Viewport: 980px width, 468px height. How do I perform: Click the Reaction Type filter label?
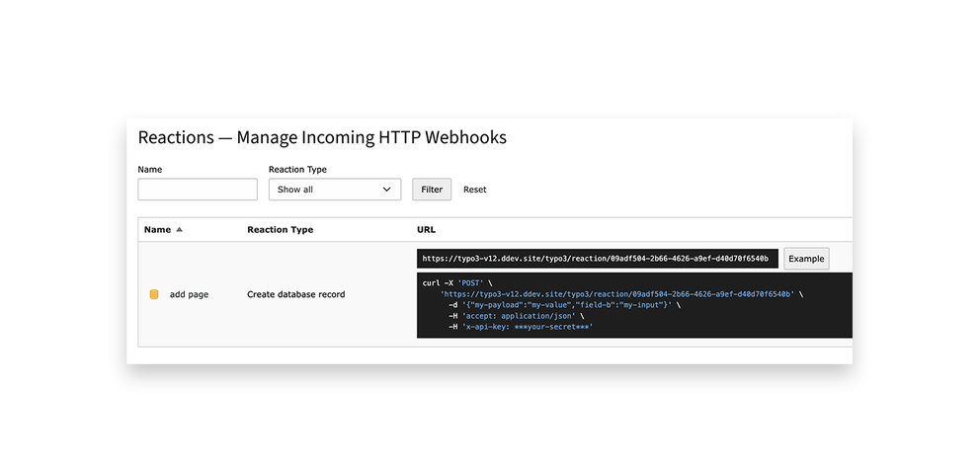point(297,170)
